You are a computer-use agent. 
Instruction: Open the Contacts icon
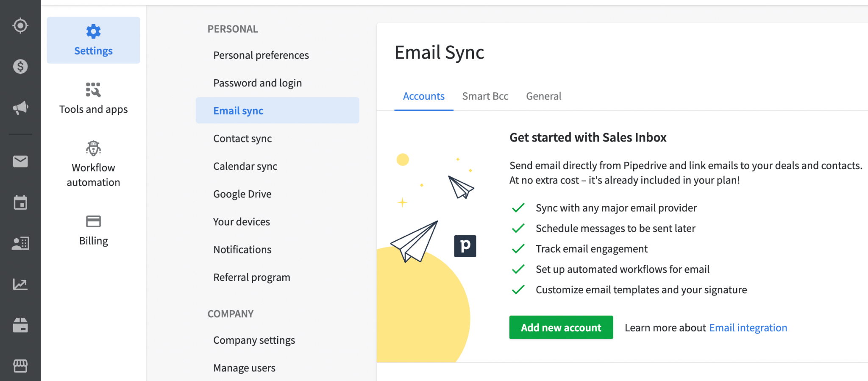coord(20,243)
